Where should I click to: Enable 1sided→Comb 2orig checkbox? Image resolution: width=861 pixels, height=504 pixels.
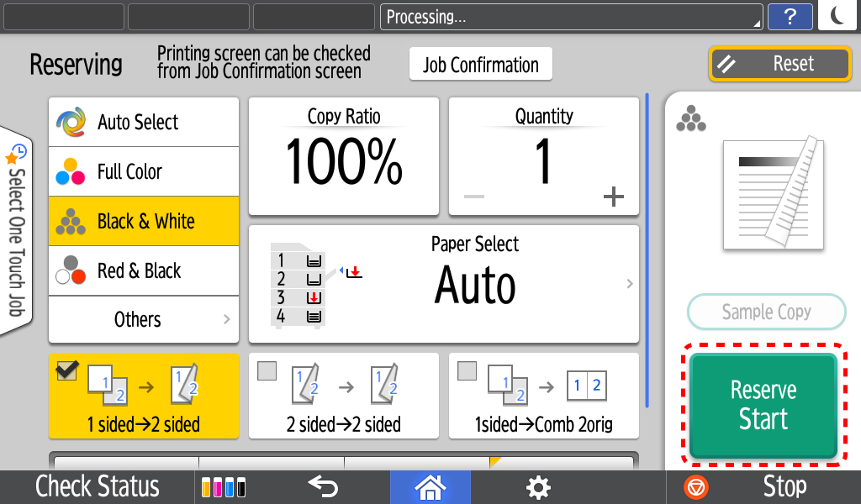point(467,370)
